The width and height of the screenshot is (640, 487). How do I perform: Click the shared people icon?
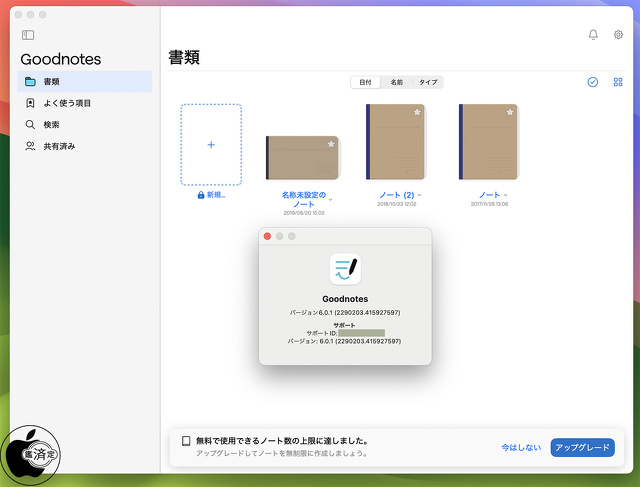pos(30,146)
